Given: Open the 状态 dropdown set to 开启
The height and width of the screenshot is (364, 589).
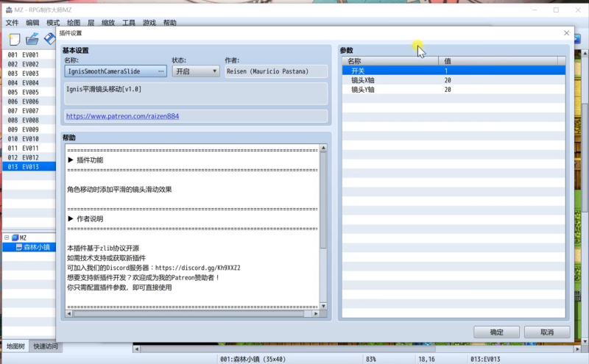Looking at the screenshot, I should [x=196, y=71].
